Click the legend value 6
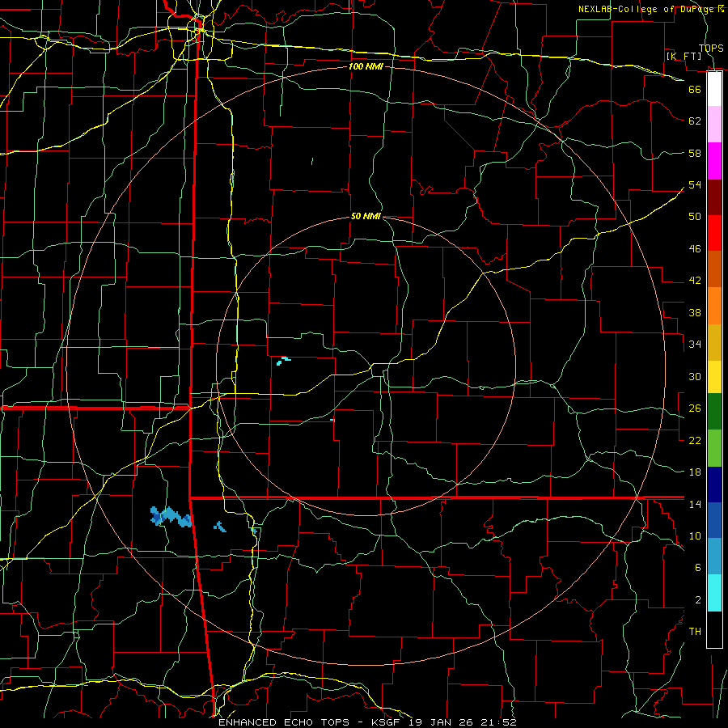This screenshot has height=728, width=728. pos(698,568)
